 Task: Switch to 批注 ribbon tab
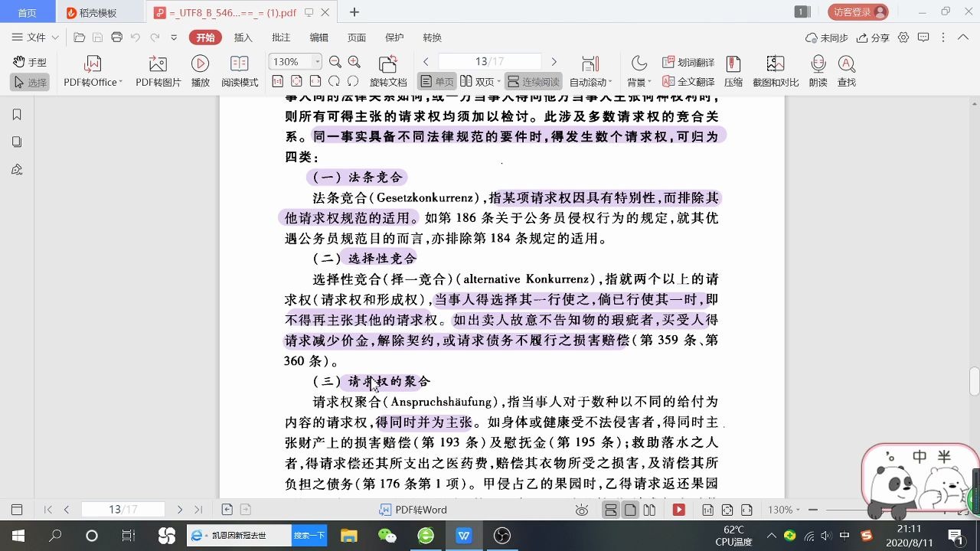pos(281,37)
